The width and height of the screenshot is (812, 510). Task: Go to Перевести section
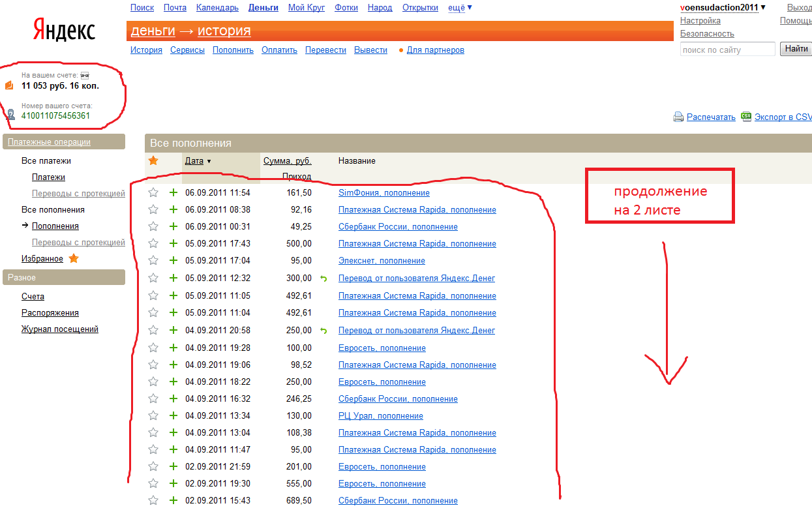click(325, 50)
